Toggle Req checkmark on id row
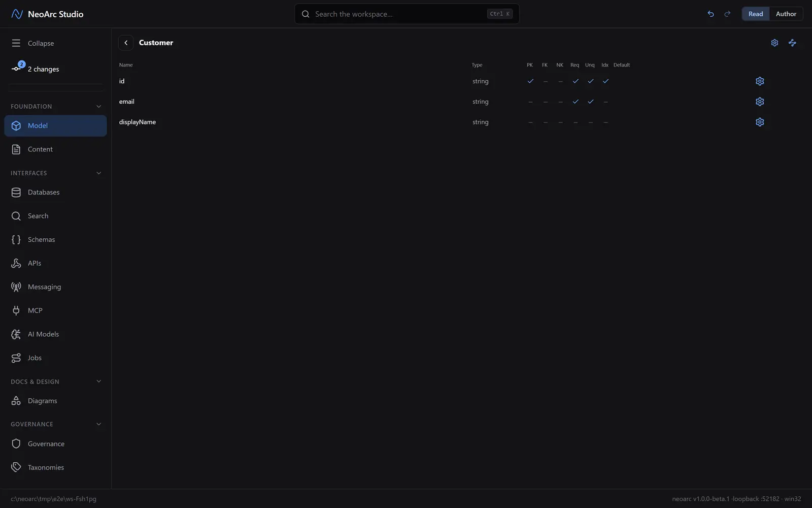The width and height of the screenshot is (812, 508). [x=576, y=81]
